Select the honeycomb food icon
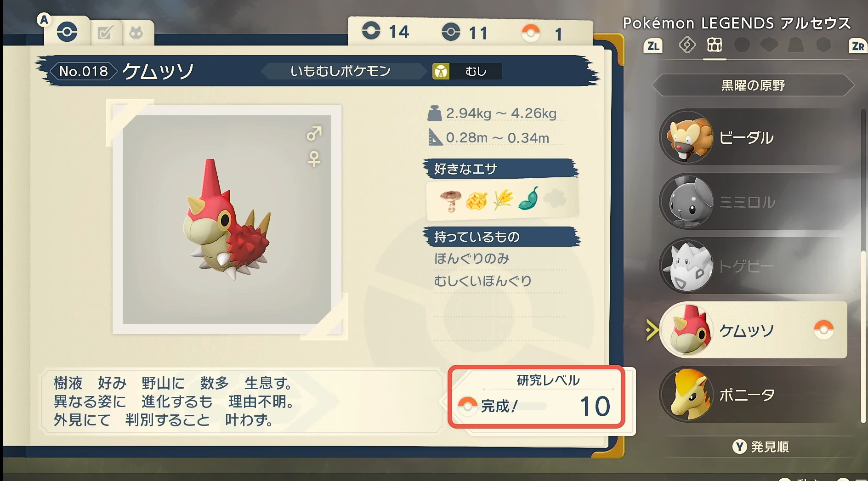 477,201
